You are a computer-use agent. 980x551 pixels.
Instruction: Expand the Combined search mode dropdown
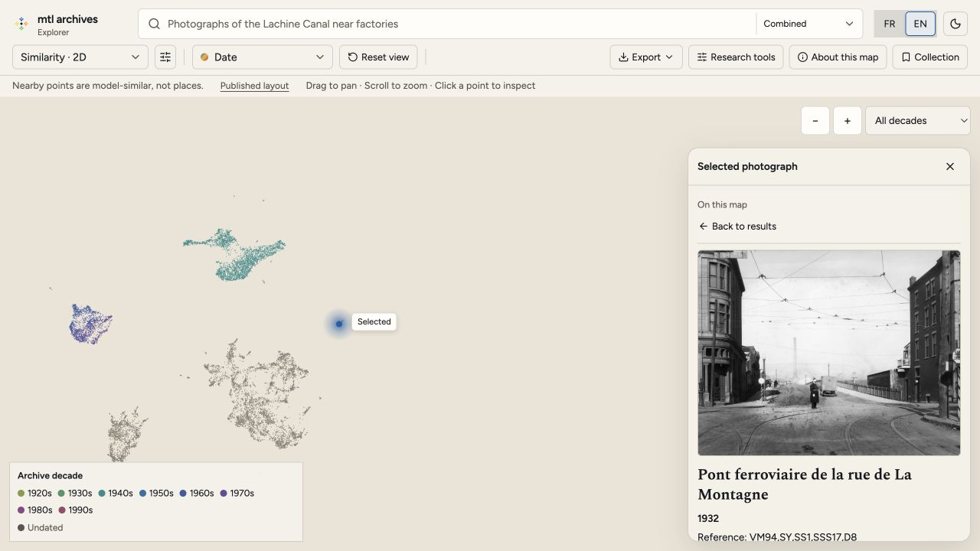point(808,24)
